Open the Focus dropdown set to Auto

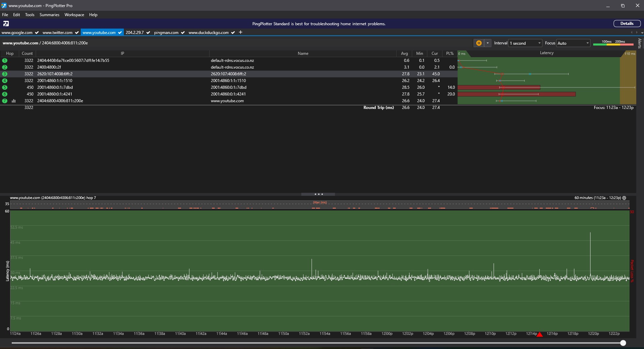(573, 43)
